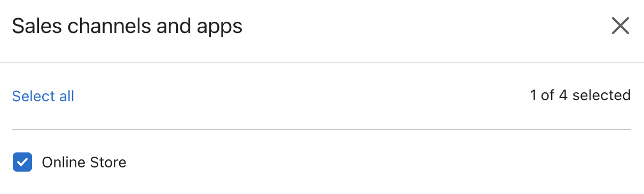
Task: Deselect the Online Store sales channel
Action: click(22, 163)
